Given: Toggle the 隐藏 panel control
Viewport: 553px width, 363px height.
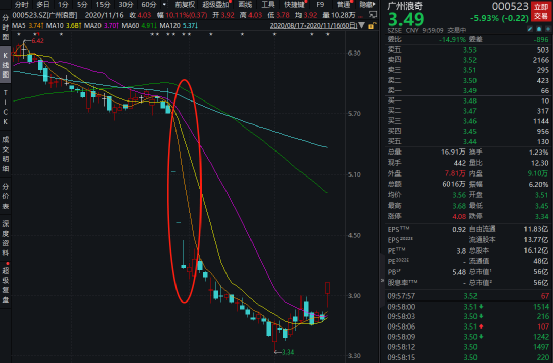Looking at the screenshot, I should pyautogui.click(x=367, y=5).
